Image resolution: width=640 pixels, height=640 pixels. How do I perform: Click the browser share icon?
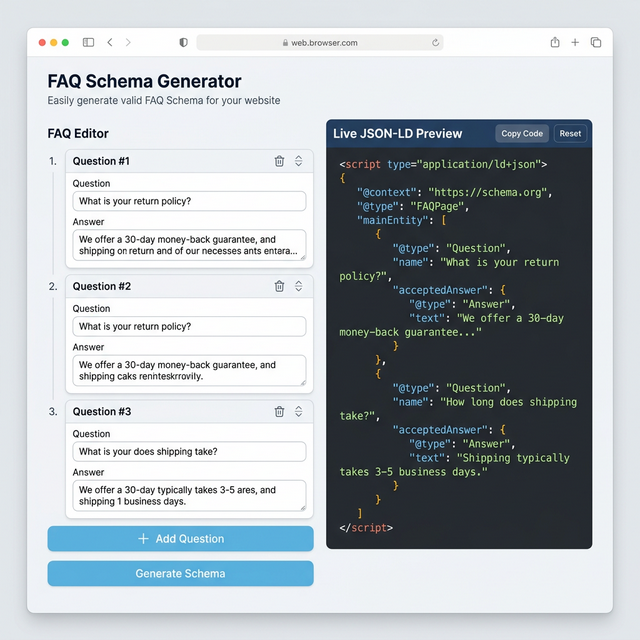click(x=555, y=43)
